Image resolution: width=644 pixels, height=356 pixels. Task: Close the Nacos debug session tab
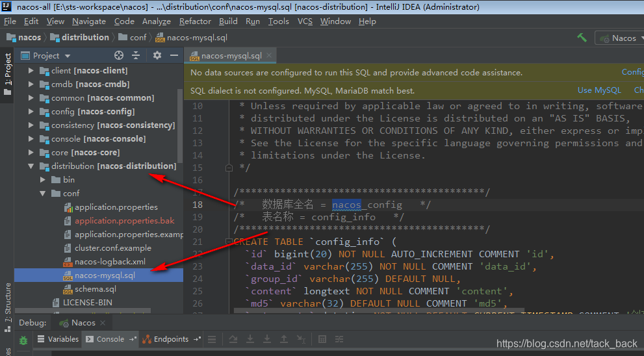point(103,323)
